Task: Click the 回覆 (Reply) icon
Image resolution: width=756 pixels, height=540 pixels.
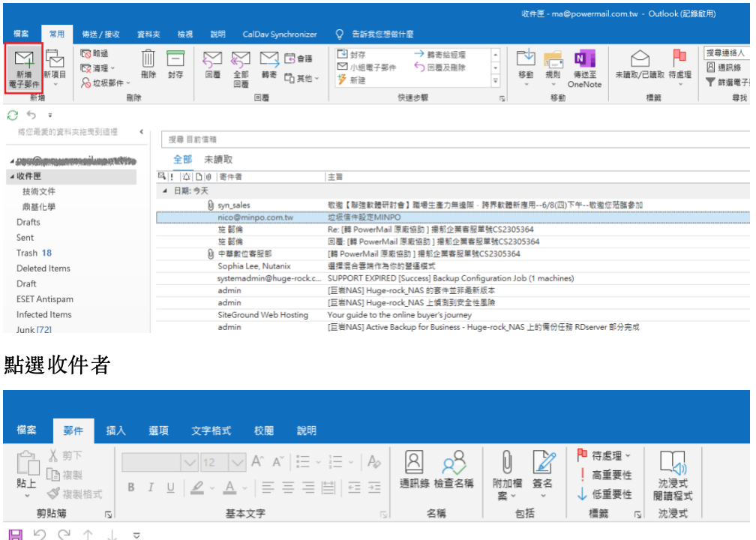Action: 213,59
